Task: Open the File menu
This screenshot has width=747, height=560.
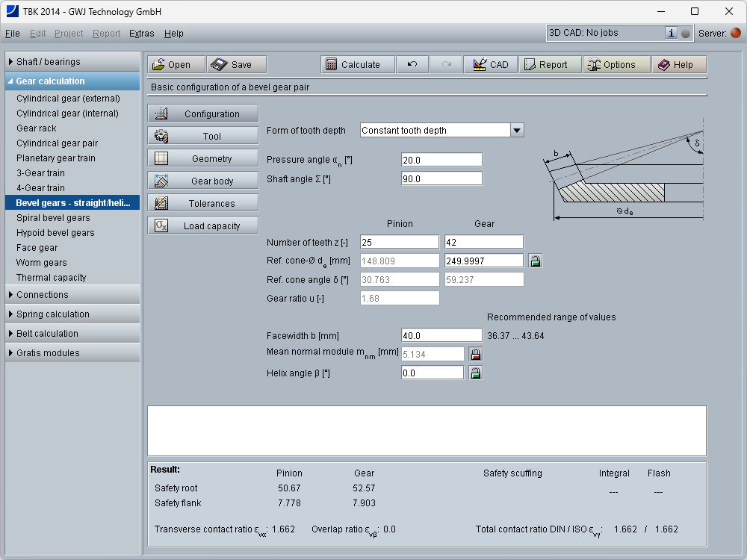Action: click(x=12, y=34)
